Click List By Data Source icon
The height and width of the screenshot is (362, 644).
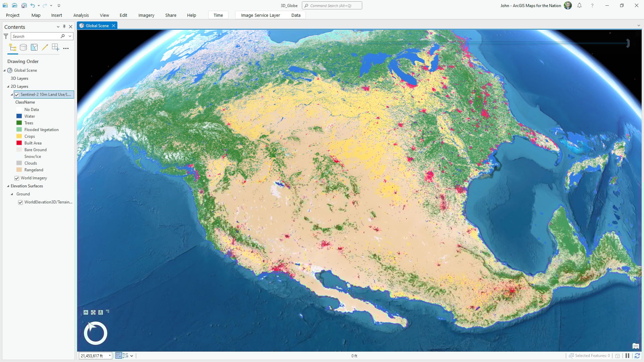23,48
